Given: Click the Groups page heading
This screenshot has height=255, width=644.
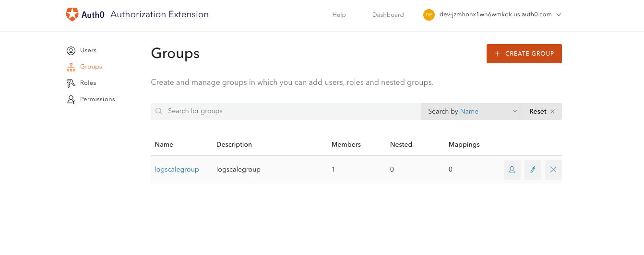Looking at the screenshot, I should point(175,54).
